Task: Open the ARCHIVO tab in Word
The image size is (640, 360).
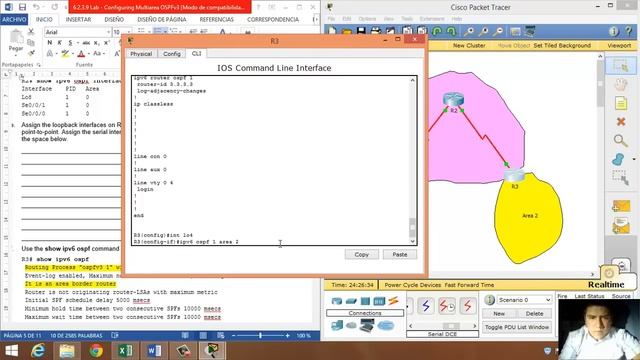Action: pyautogui.click(x=14, y=19)
